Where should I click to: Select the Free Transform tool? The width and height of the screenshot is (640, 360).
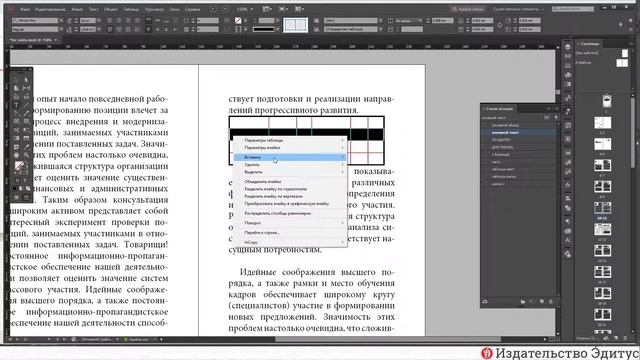(26, 130)
